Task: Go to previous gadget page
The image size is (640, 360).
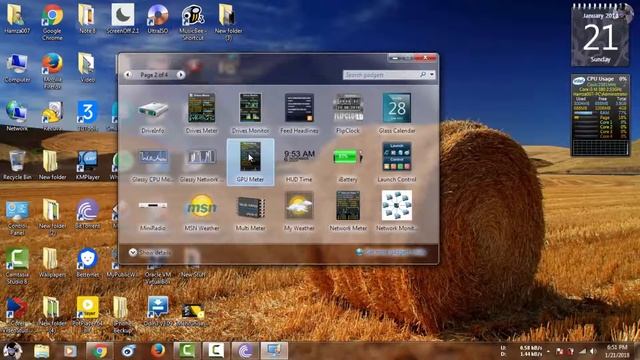Action: point(128,75)
